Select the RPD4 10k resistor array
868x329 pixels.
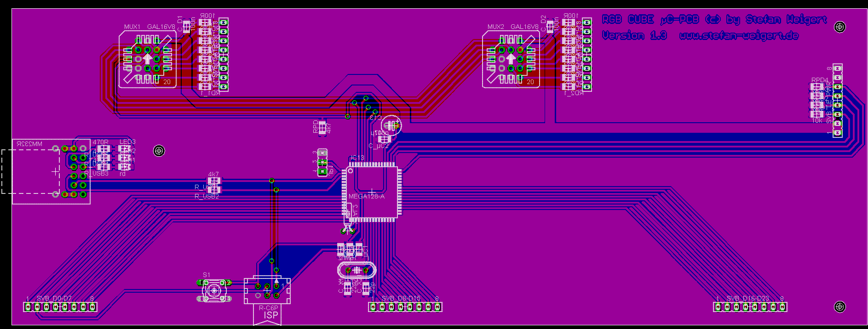point(817,101)
